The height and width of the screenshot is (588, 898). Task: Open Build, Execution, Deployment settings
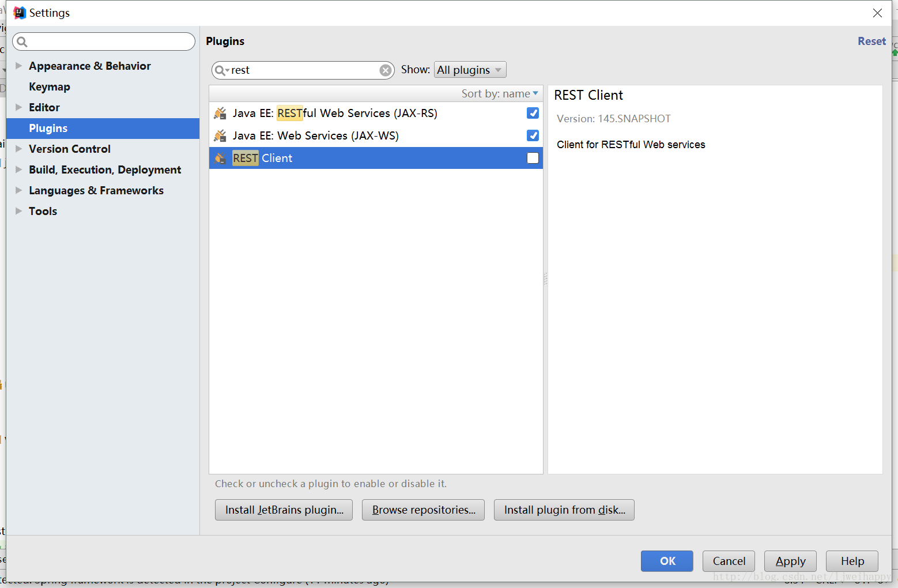click(x=105, y=169)
